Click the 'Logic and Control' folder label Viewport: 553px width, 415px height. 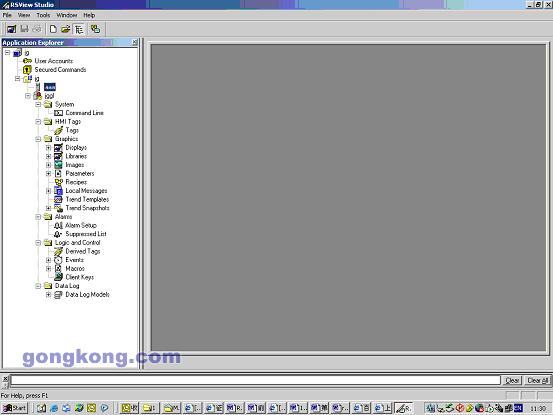(78, 243)
